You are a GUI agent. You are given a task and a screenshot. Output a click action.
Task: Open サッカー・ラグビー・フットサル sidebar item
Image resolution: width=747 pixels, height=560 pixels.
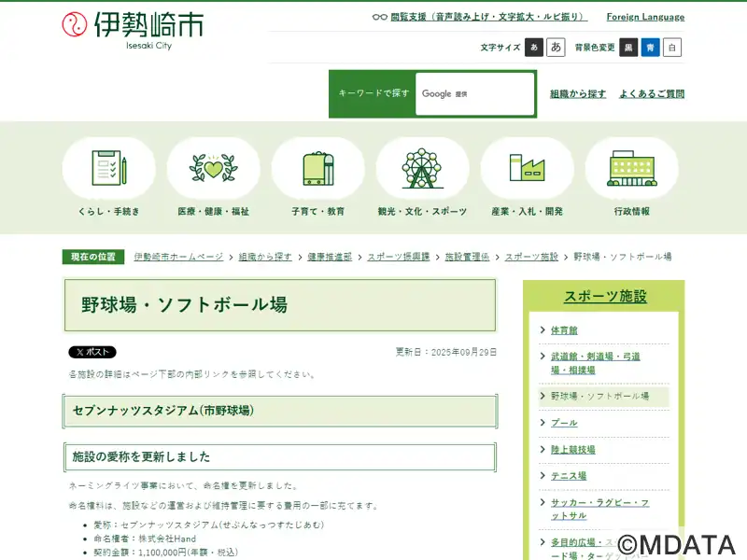point(599,509)
